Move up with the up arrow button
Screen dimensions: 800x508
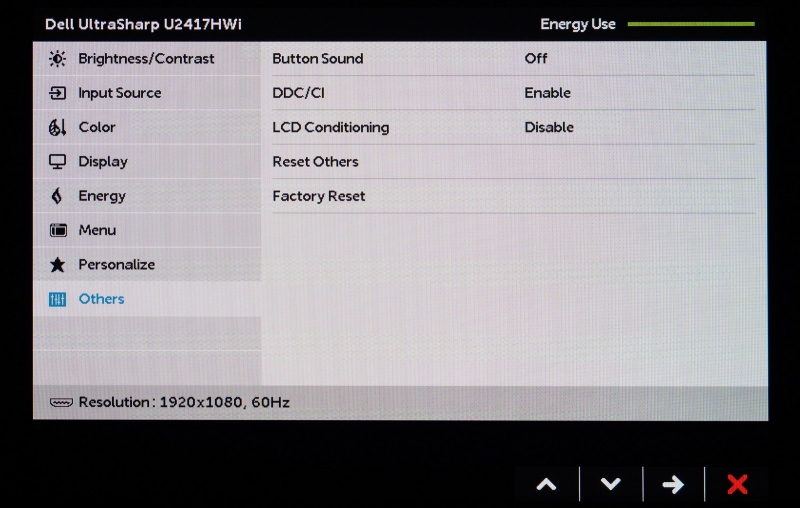[546, 484]
